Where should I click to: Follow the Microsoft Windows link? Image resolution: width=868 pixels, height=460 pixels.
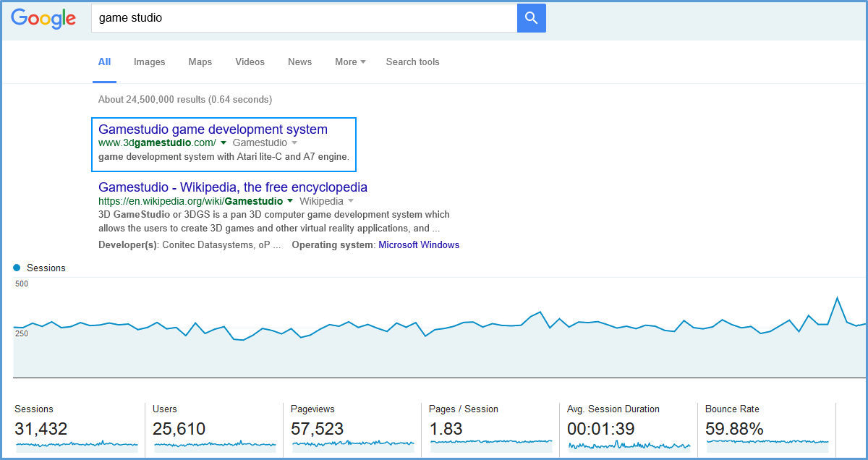coord(419,245)
